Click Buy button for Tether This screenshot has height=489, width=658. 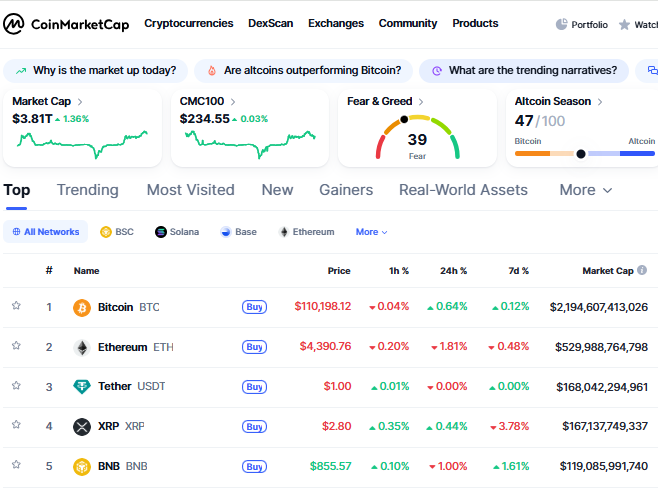(x=254, y=387)
